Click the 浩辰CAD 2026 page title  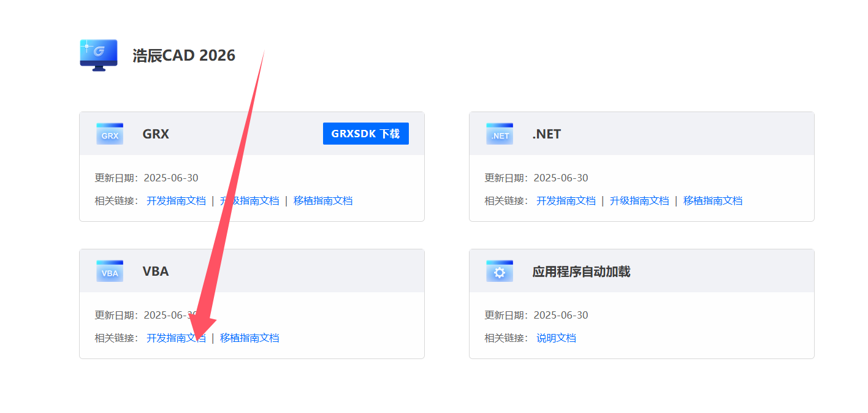click(184, 55)
